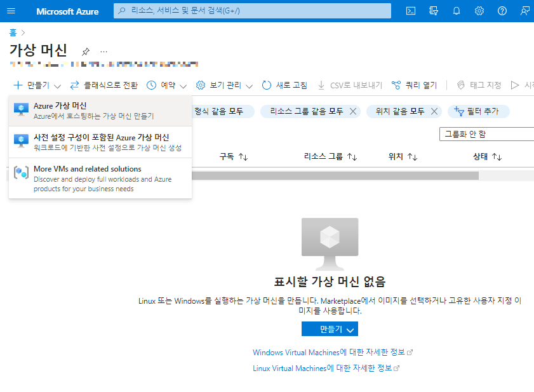This screenshot has width=534, height=392.
Task: Open the help question mark icon
Action: tap(502, 11)
